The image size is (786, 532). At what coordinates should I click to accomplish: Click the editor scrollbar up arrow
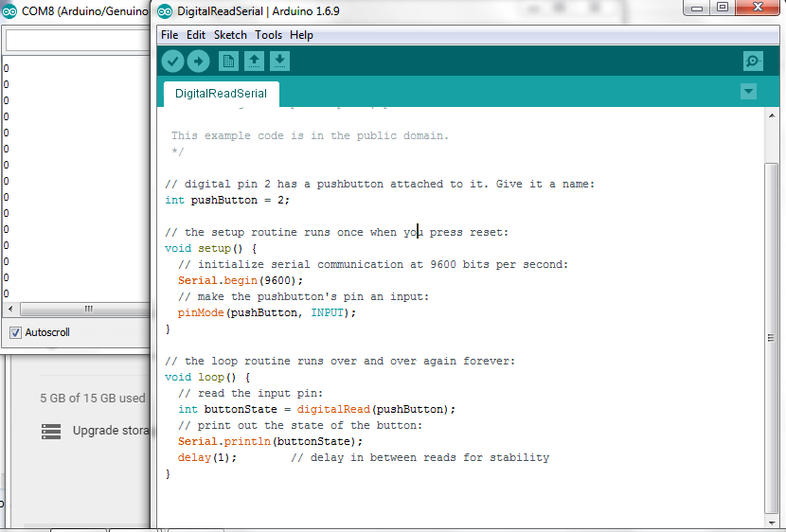click(772, 115)
